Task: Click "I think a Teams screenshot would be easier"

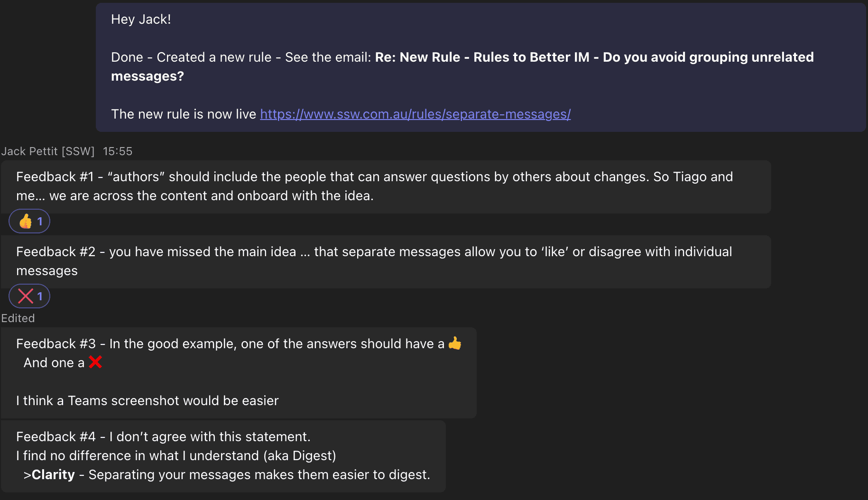Action: click(148, 401)
